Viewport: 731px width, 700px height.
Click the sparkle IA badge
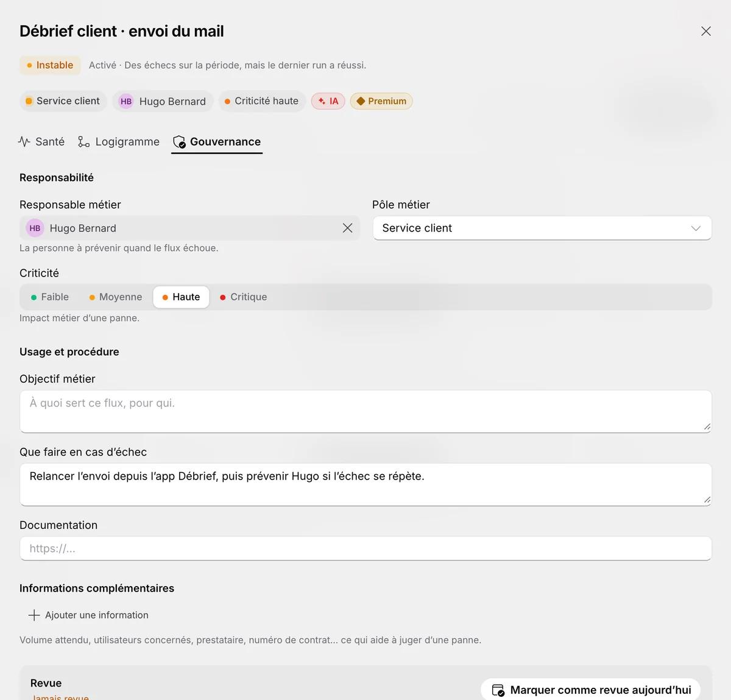coord(328,101)
